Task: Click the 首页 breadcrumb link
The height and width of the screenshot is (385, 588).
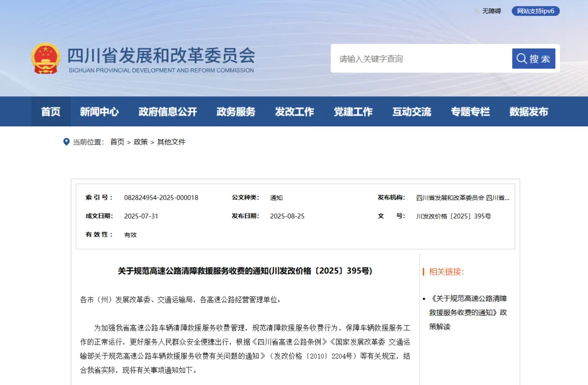Action: [x=117, y=142]
